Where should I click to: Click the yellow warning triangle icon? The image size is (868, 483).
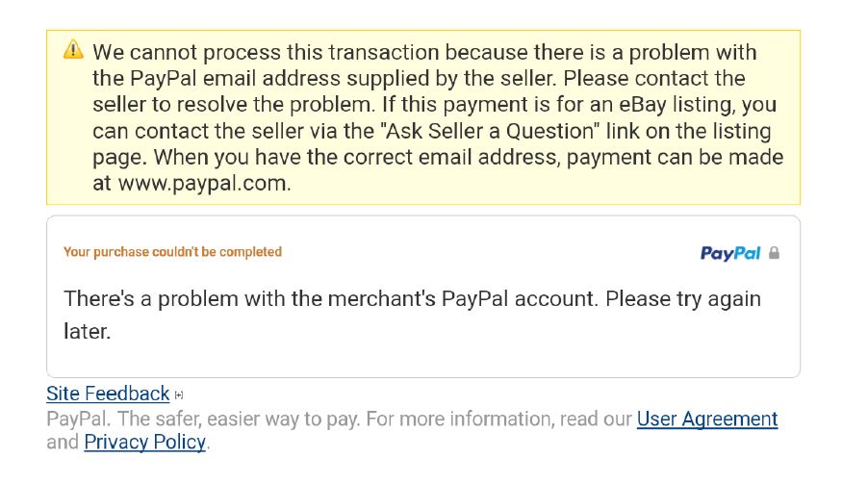tap(73, 50)
